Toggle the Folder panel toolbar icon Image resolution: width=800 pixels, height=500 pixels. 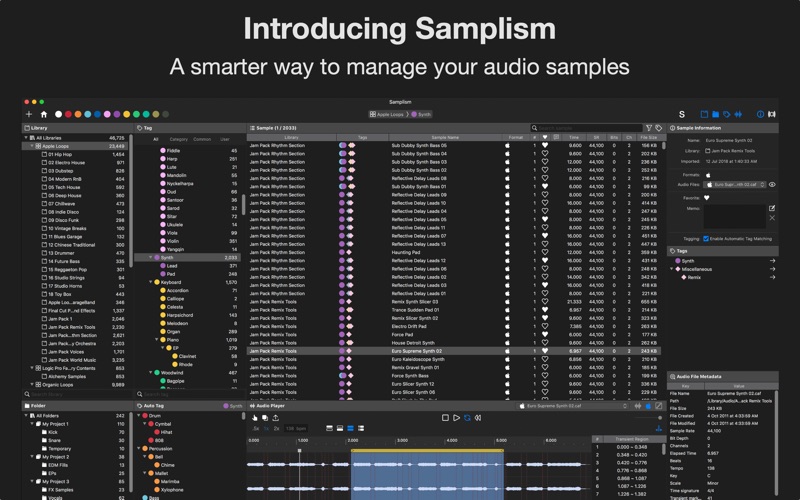pyautogui.click(x=715, y=114)
